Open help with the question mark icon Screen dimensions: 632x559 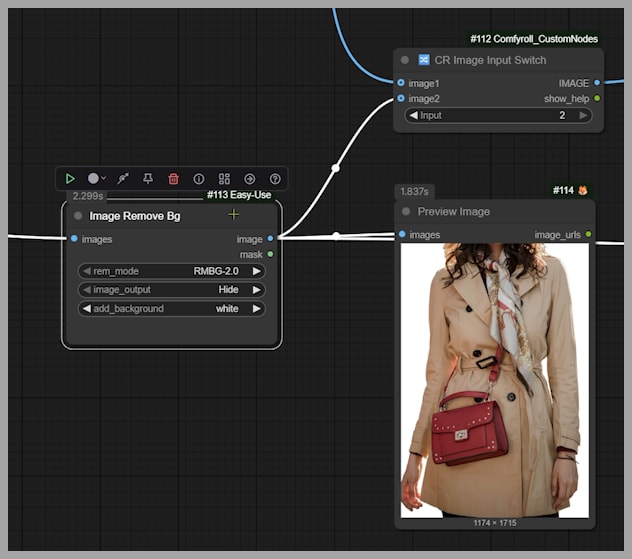[275, 179]
